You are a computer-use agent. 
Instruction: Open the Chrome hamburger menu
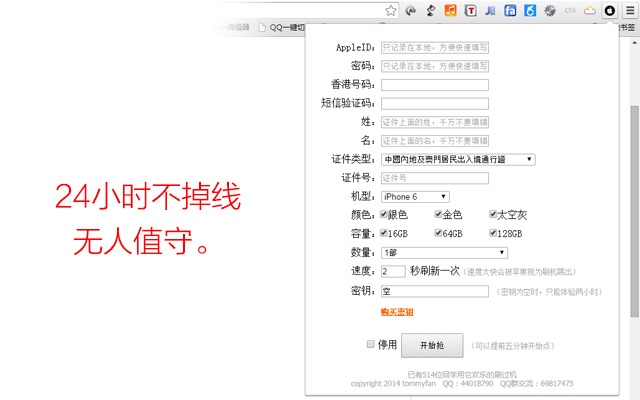tap(630, 11)
